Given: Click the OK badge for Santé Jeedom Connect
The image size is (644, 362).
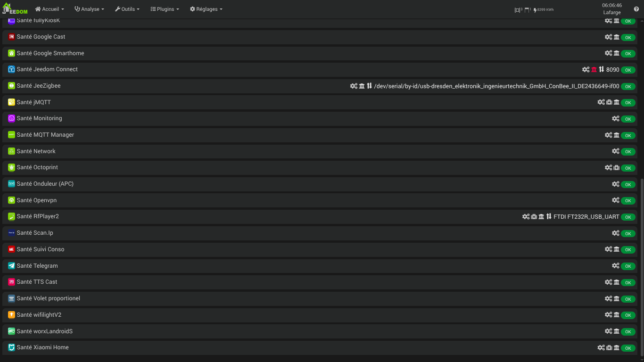Looking at the screenshot, I should 628,70.
